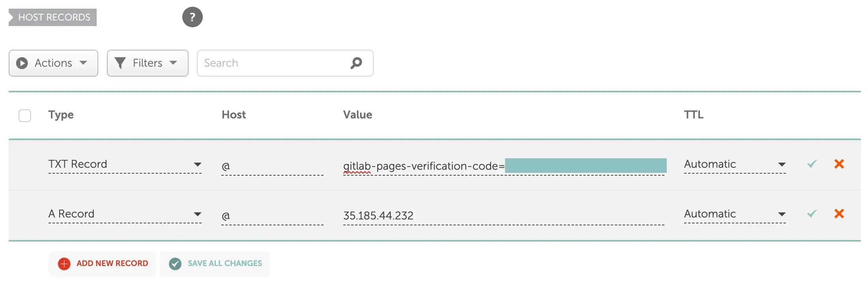Viewport: 868px width, 283px height.
Task: Click Save All Changes button
Action: click(x=215, y=263)
